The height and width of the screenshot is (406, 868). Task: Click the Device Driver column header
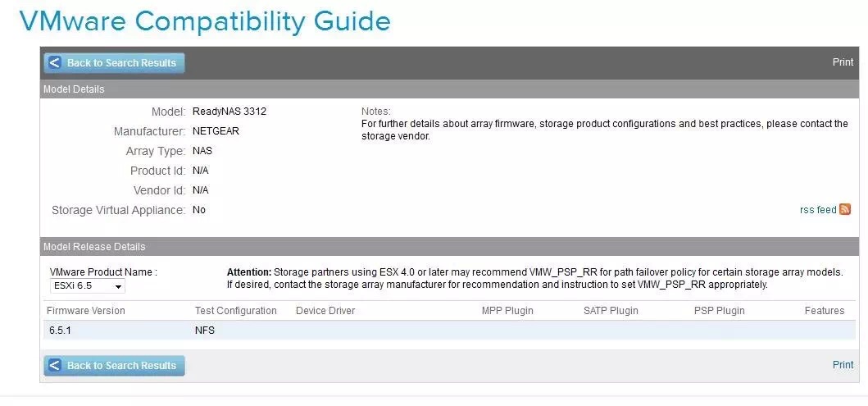(x=325, y=311)
